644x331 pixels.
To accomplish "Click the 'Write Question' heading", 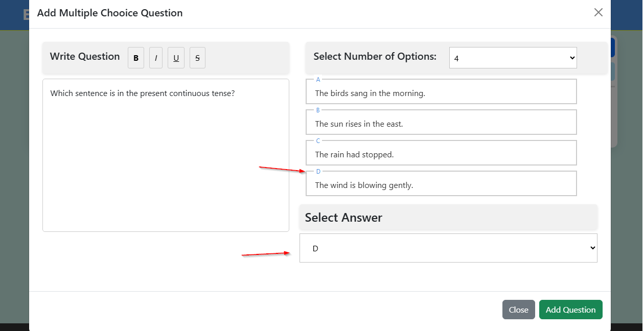I will 85,57.
